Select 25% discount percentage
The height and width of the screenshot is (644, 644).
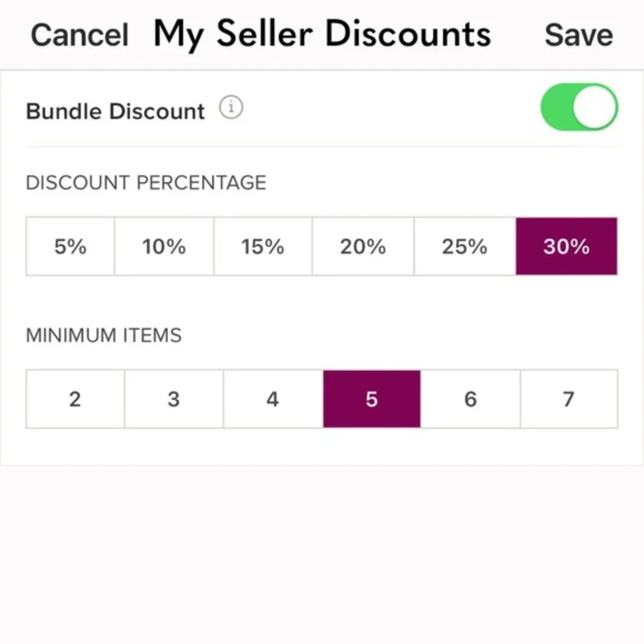tap(464, 247)
